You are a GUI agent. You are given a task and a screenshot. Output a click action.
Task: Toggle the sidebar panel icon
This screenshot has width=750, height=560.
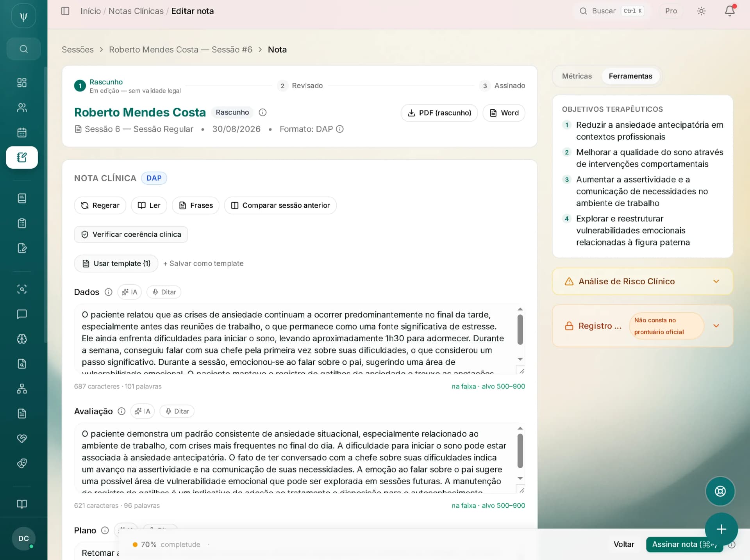point(65,11)
